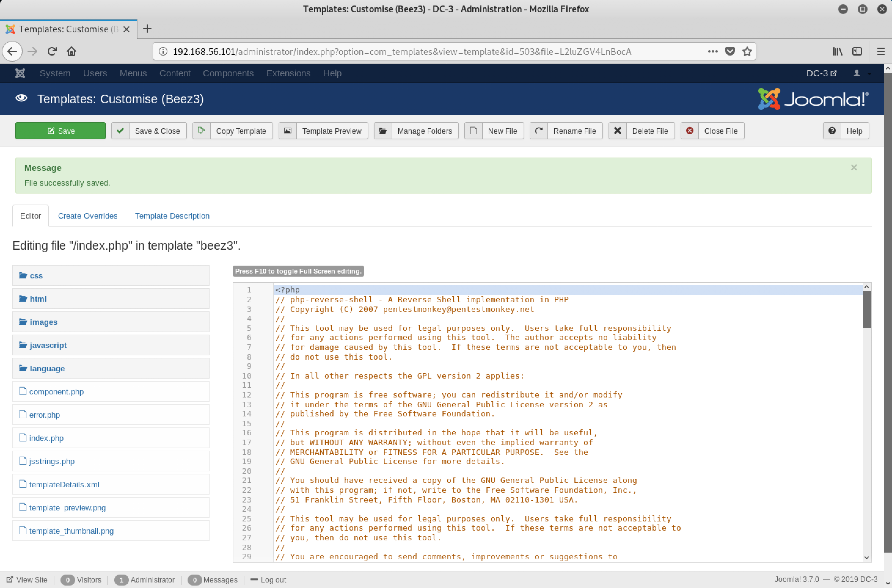The width and height of the screenshot is (892, 588).
Task: Click Save & Close button
Action: 149,131
